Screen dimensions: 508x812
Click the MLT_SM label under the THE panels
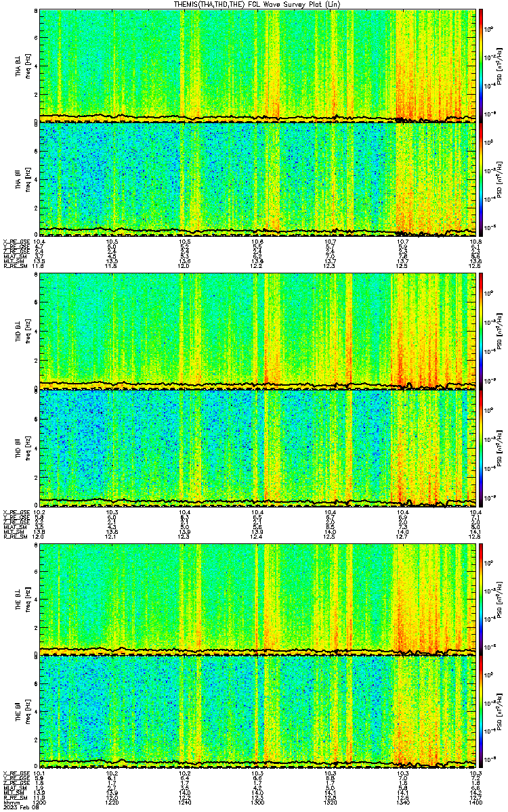12,792
